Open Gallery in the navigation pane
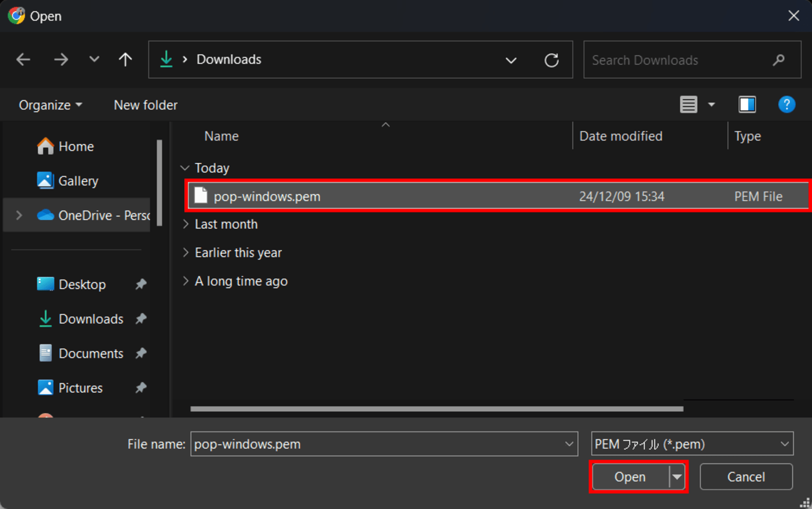812x509 pixels. pos(67,181)
